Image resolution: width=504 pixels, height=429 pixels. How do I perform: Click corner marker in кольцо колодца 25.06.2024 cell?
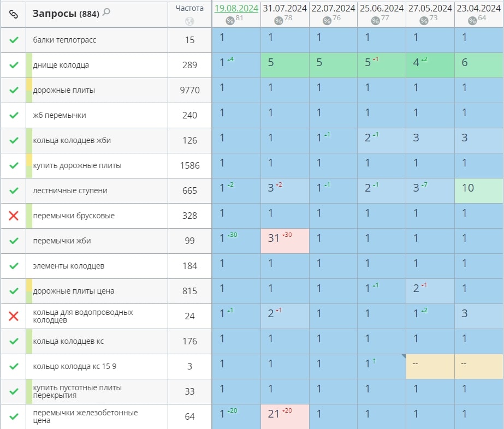[x=403, y=356]
